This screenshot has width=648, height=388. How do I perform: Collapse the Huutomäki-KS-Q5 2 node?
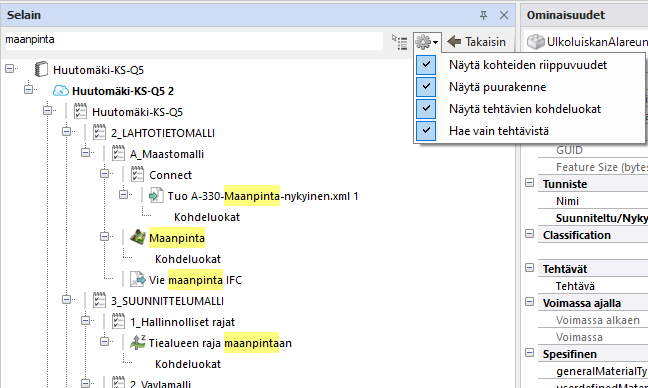click(x=28, y=89)
